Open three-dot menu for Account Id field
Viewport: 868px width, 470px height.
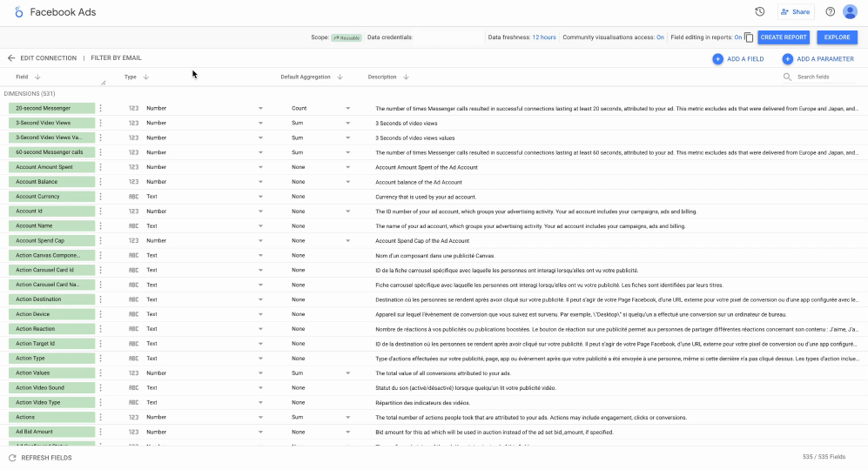coord(100,211)
